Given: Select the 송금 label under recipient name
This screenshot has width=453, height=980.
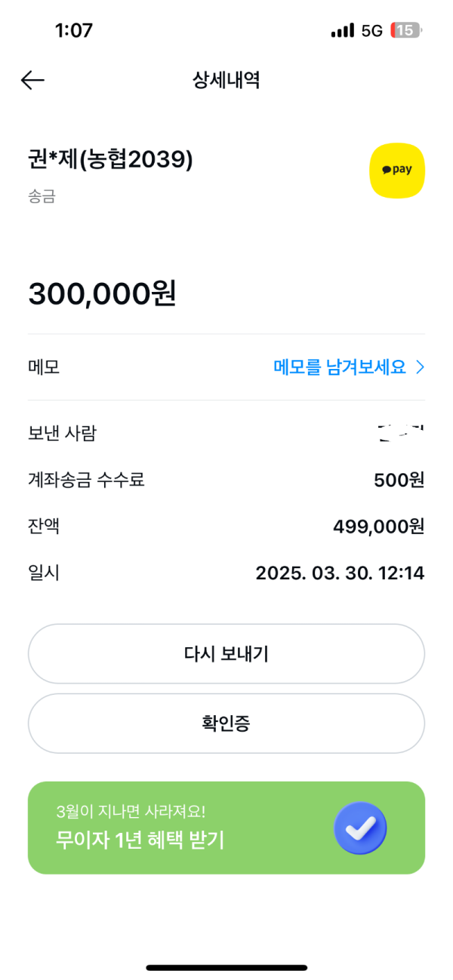Looking at the screenshot, I should [41, 195].
